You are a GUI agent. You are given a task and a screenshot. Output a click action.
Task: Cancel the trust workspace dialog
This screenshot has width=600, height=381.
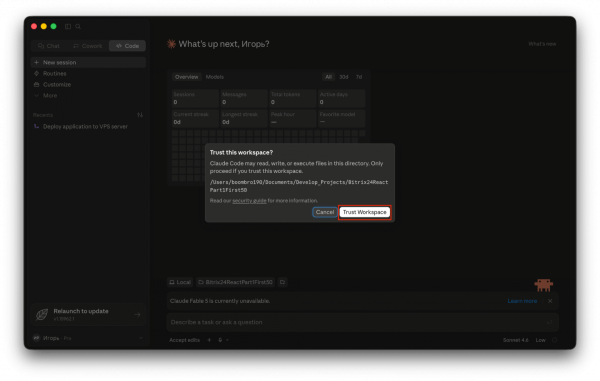tap(324, 212)
